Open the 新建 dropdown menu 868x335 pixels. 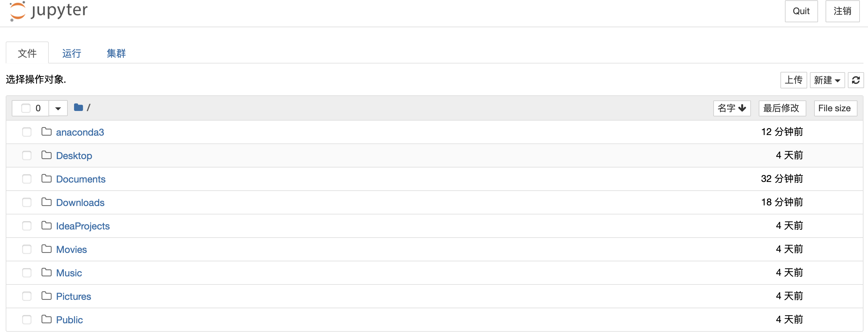(x=827, y=80)
